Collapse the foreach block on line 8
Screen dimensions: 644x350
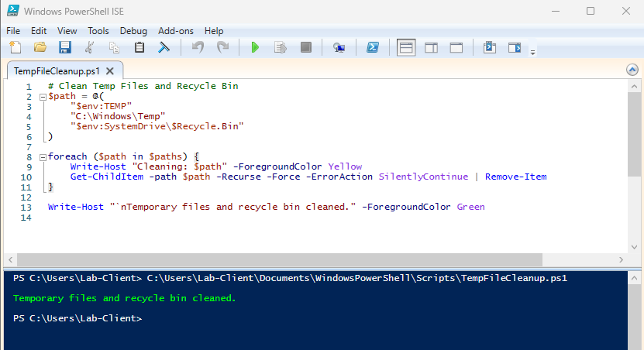click(x=43, y=157)
